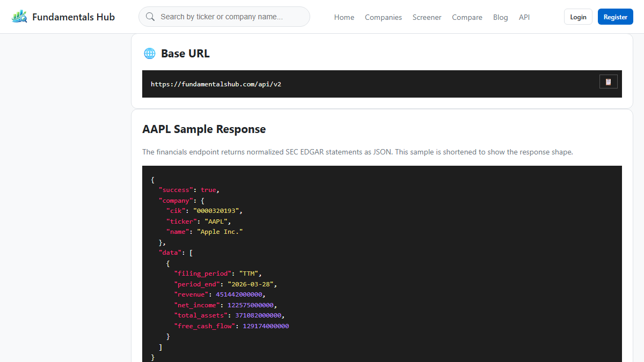The image size is (644, 362).
Task: Select Compare in the navigation bar
Action: (x=467, y=17)
